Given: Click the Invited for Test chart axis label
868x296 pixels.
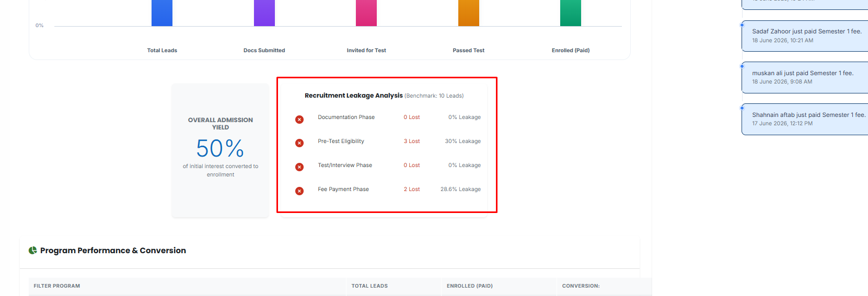Looking at the screenshot, I should [x=366, y=51].
